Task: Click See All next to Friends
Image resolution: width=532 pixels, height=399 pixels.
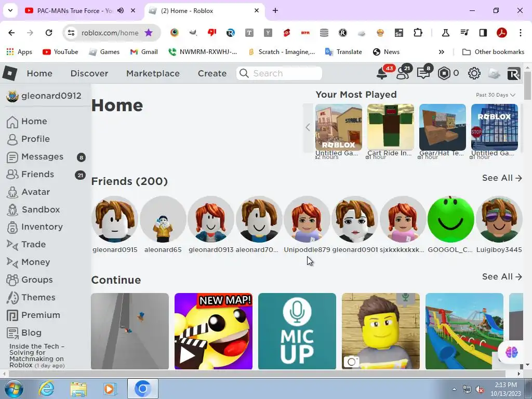Action: [x=502, y=178]
